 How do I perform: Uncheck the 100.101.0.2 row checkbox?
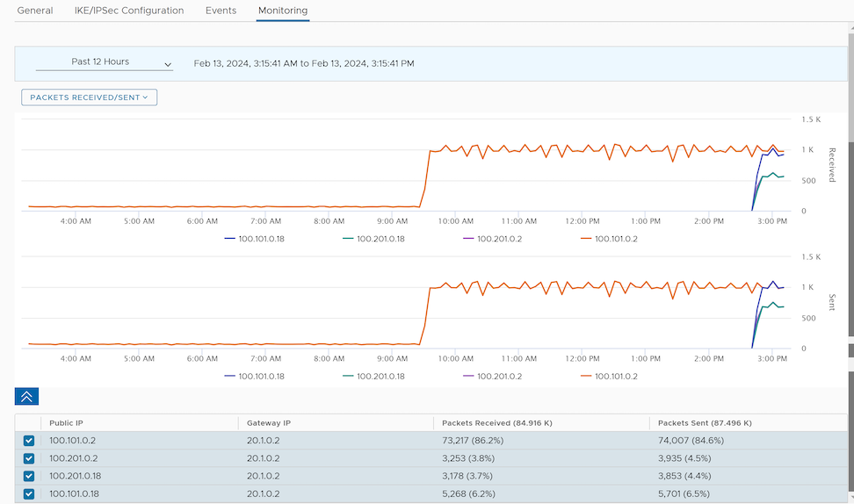pos(29,440)
